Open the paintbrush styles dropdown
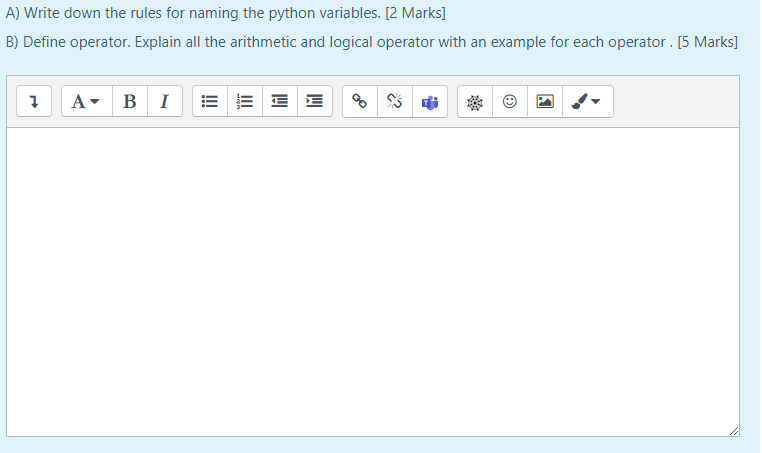 (588, 102)
